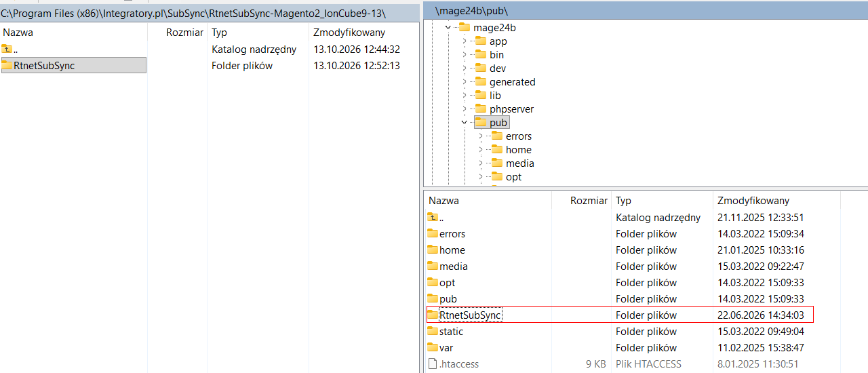Expand the app tree node

[x=465, y=41]
